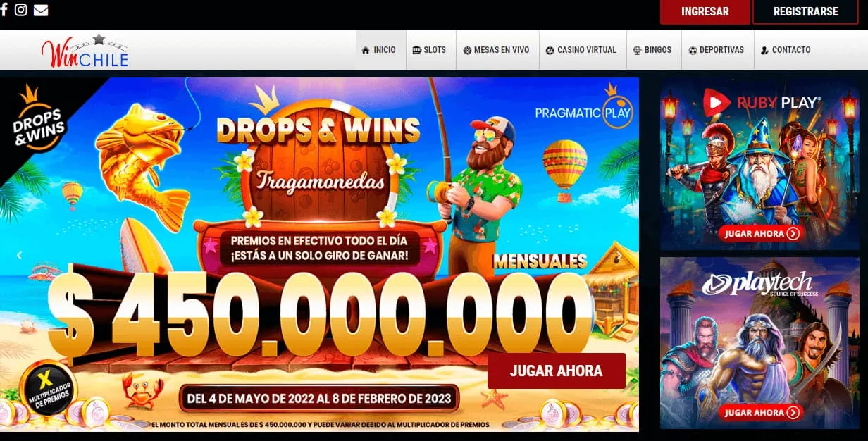Open the Facebook icon link
868x441 pixels.
[x=4, y=10]
